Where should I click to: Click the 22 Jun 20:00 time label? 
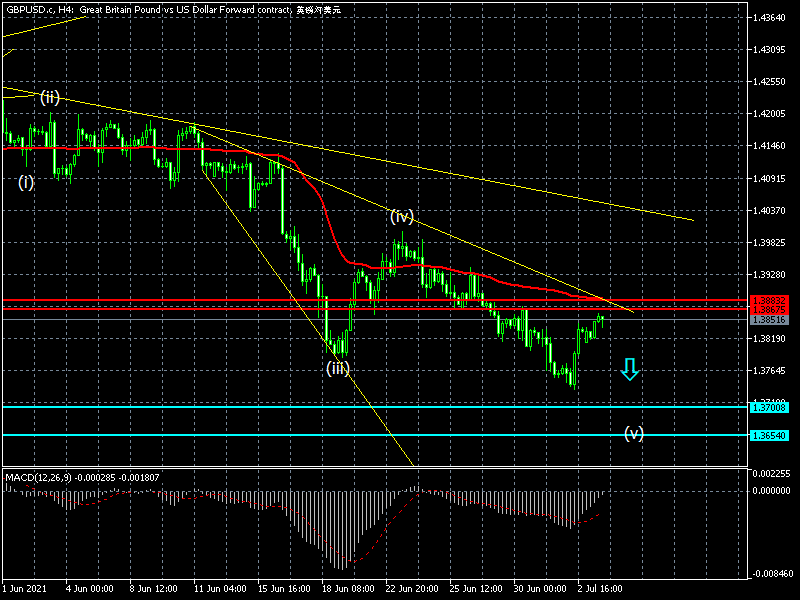(412, 589)
